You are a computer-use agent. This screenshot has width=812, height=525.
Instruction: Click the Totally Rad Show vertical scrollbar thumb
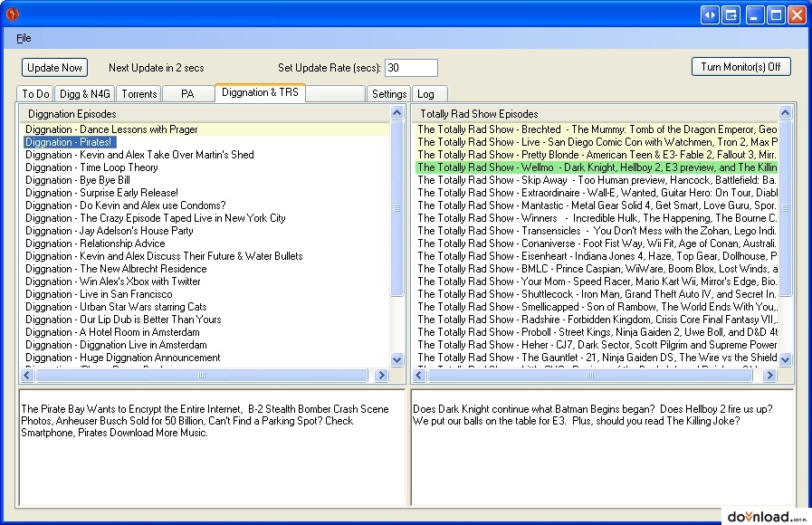785,208
